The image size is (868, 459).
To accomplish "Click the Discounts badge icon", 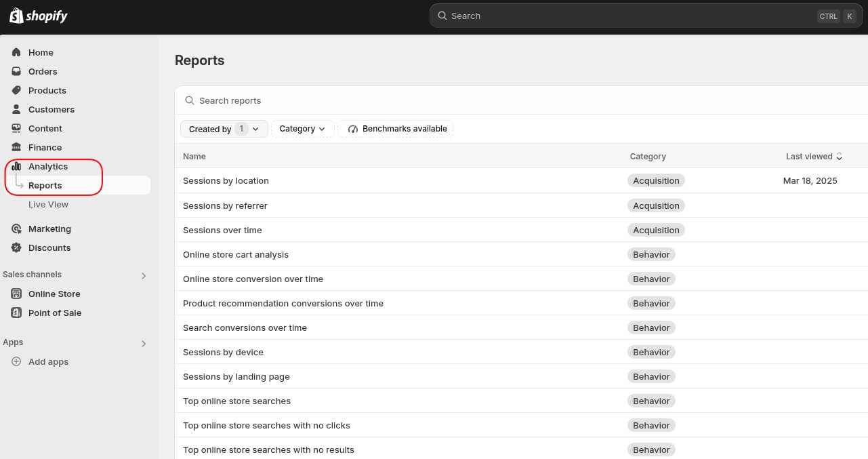I will [16, 247].
